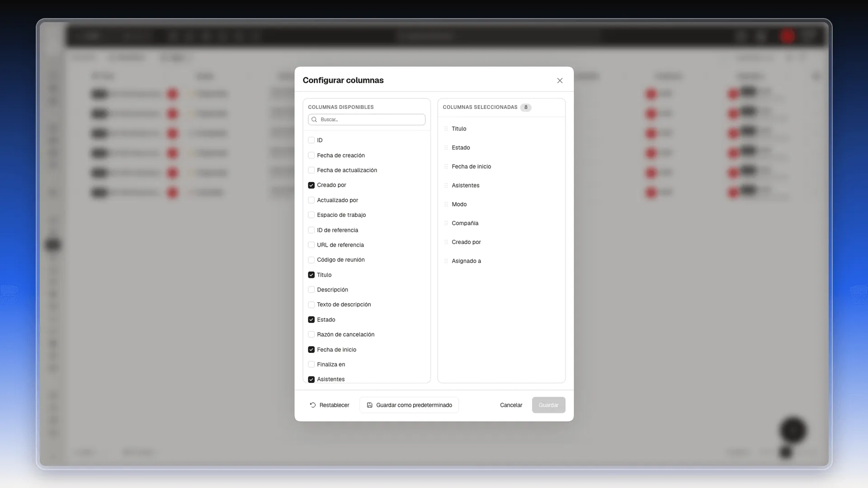Grab the drag handle next to Titulo
Viewport: 868px width, 488px height.
coord(446,129)
